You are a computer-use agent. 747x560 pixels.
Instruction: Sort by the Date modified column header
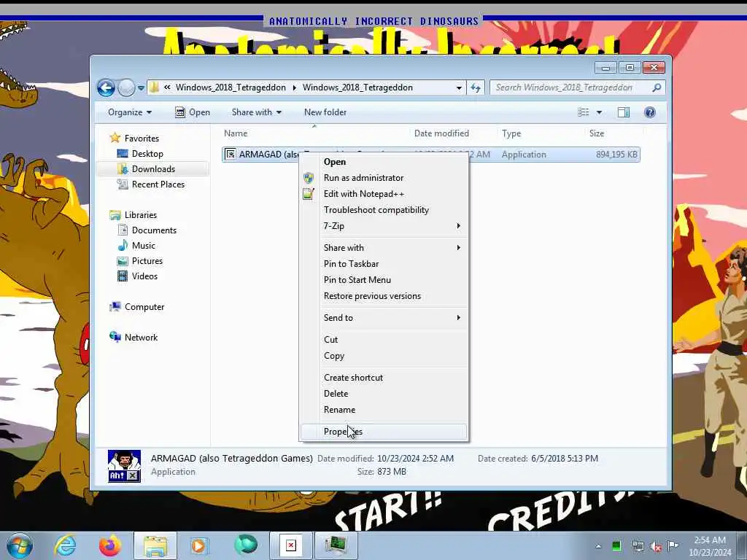(x=441, y=133)
